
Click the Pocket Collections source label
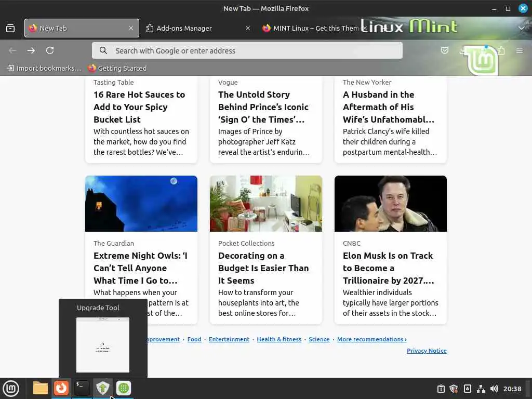(246, 243)
